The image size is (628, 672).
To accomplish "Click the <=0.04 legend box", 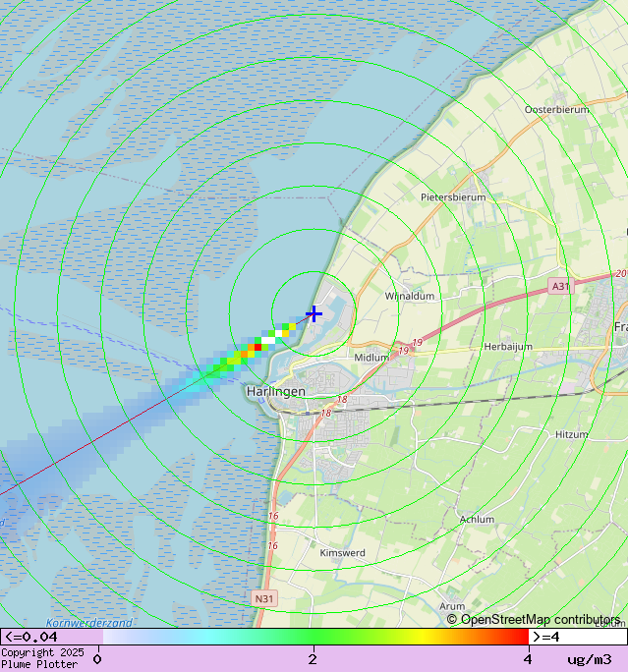I will pos(52,637).
